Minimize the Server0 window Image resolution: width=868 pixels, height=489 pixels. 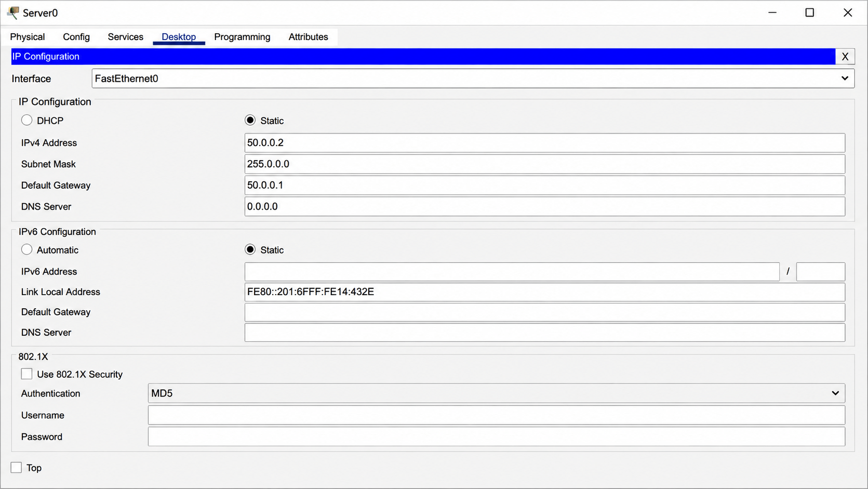(772, 12)
